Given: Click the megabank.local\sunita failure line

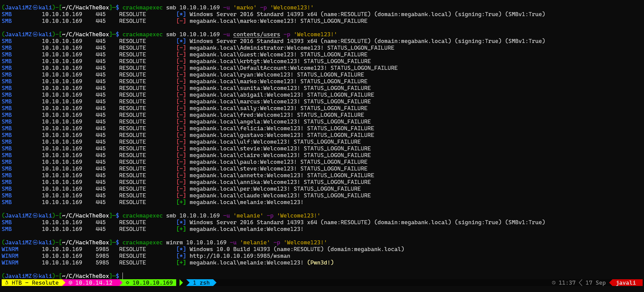Looking at the screenshot, I should click(280, 88).
